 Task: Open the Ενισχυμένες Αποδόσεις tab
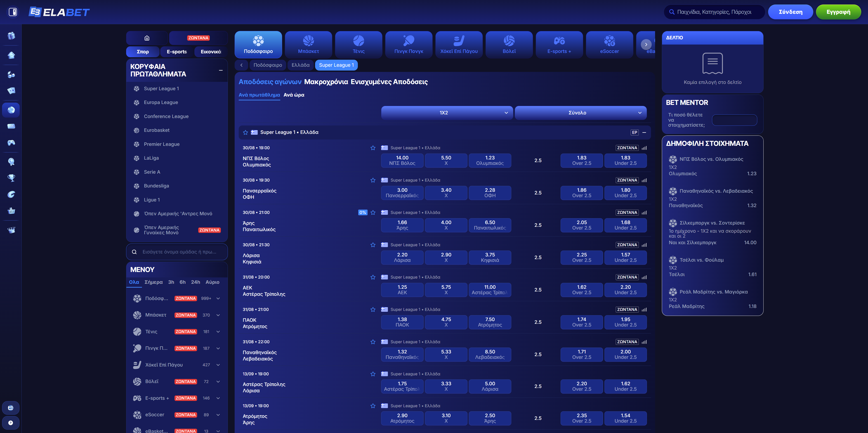[x=389, y=82]
